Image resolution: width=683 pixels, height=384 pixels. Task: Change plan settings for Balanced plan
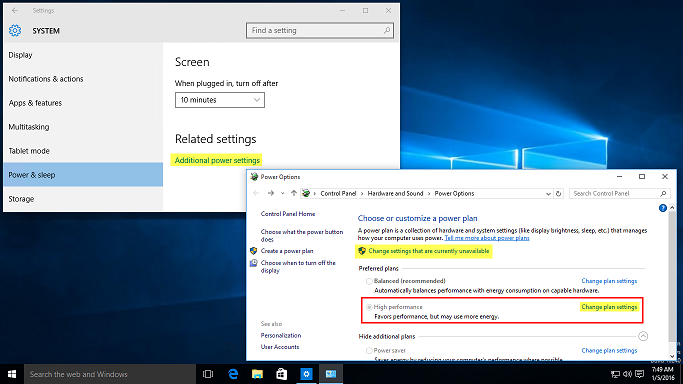click(609, 281)
